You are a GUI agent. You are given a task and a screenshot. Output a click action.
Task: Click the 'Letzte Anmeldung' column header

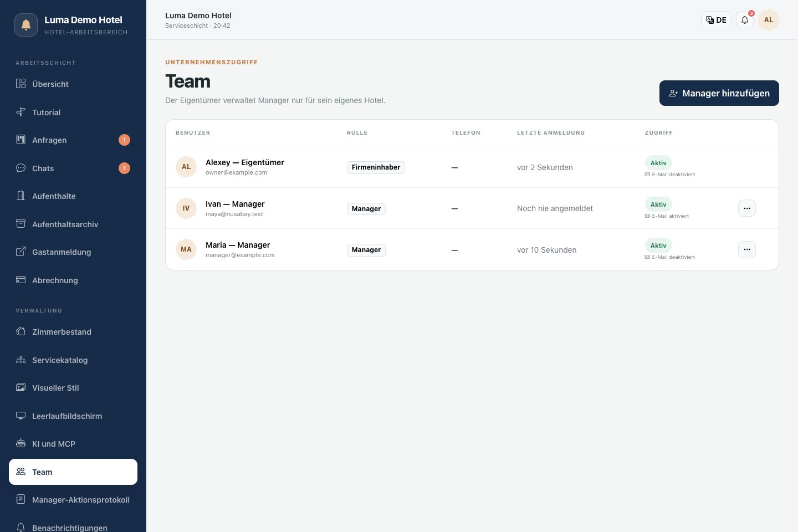(551, 133)
